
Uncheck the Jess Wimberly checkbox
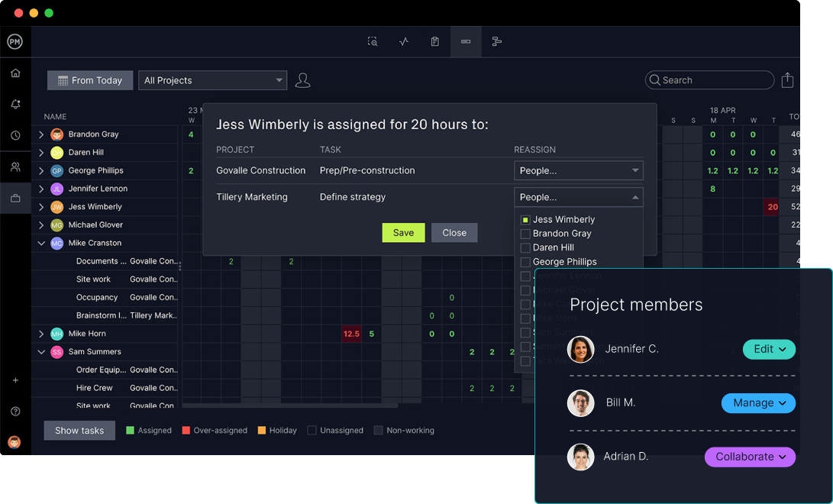[x=525, y=220]
